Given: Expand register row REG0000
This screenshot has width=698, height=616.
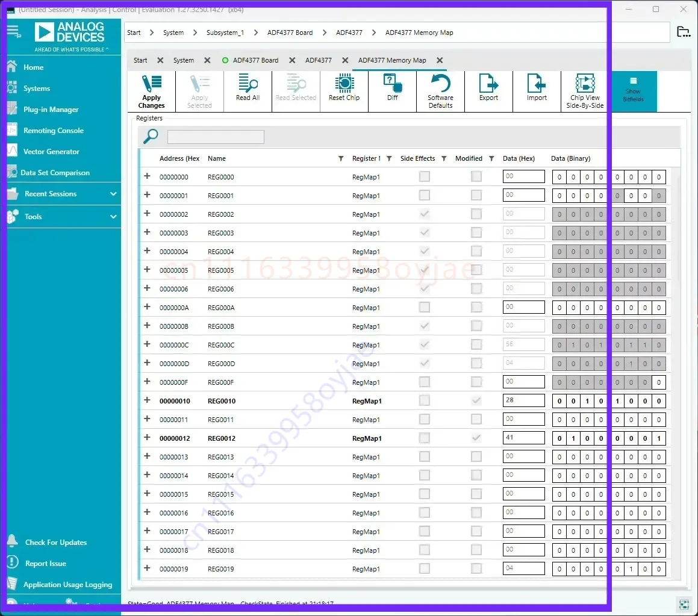Looking at the screenshot, I should point(147,176).
